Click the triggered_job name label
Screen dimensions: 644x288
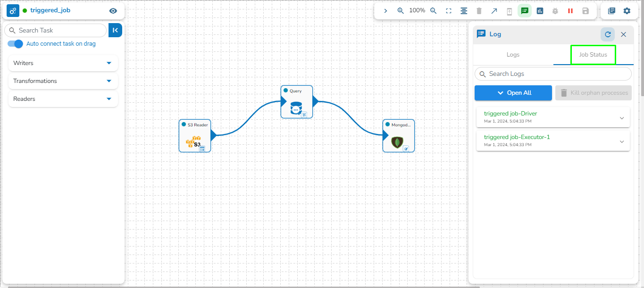pyautogui.click(x=50, y=10)
